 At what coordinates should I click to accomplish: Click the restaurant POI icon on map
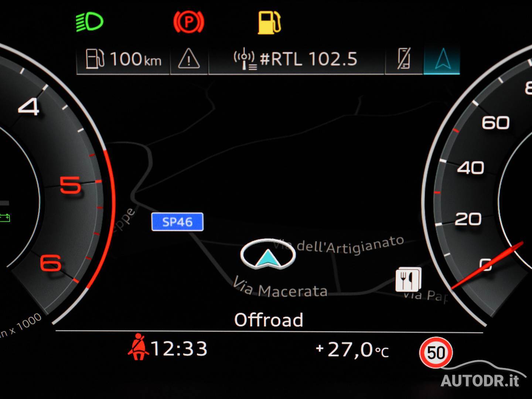coord(408,280)
